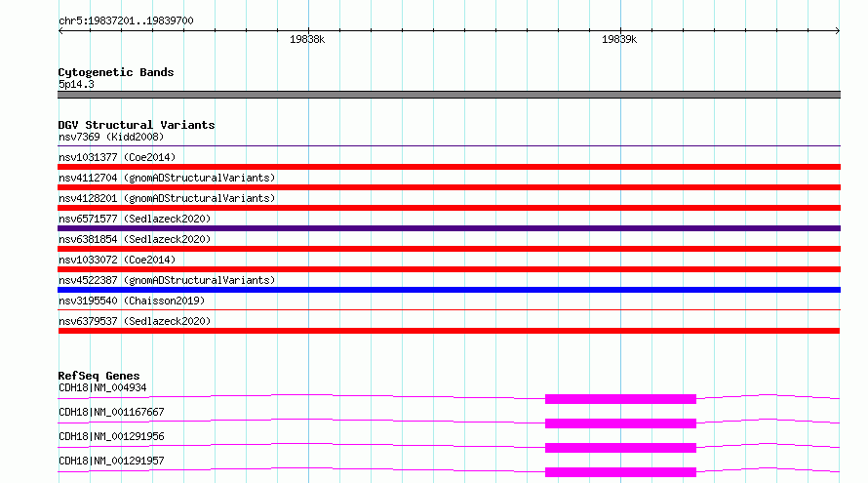Click the red bar for nsv6379537
868x483 pixels.
(449, 331)
